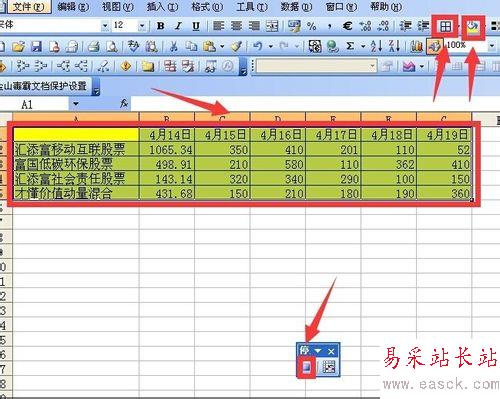This screenshot has height=399, width=500.
Task: Open the Zoom 100% dropdown arrow
Action: point(492,46)
